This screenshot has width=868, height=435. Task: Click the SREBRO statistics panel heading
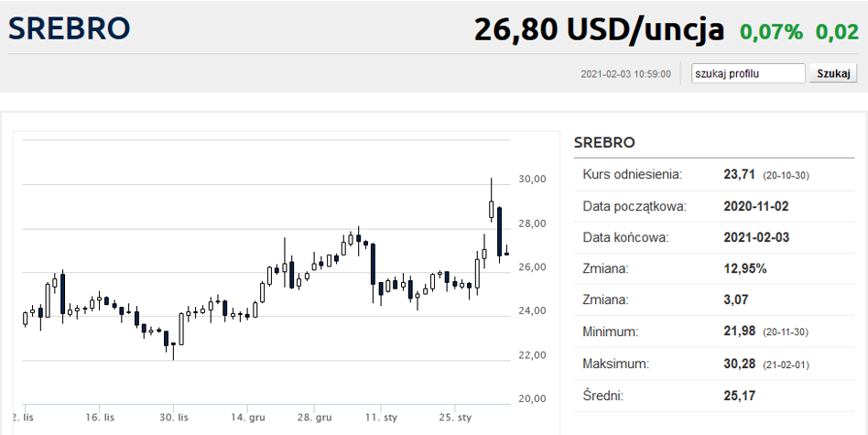tap(604, 143)
